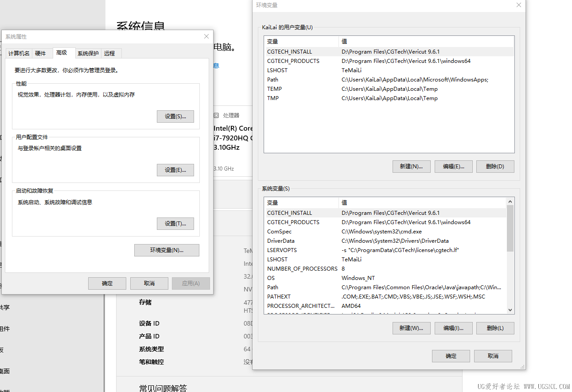This screenshot has height=392, width=572.
Task: Click the 环境变量(N) button
Action: [x=167, y=250]
